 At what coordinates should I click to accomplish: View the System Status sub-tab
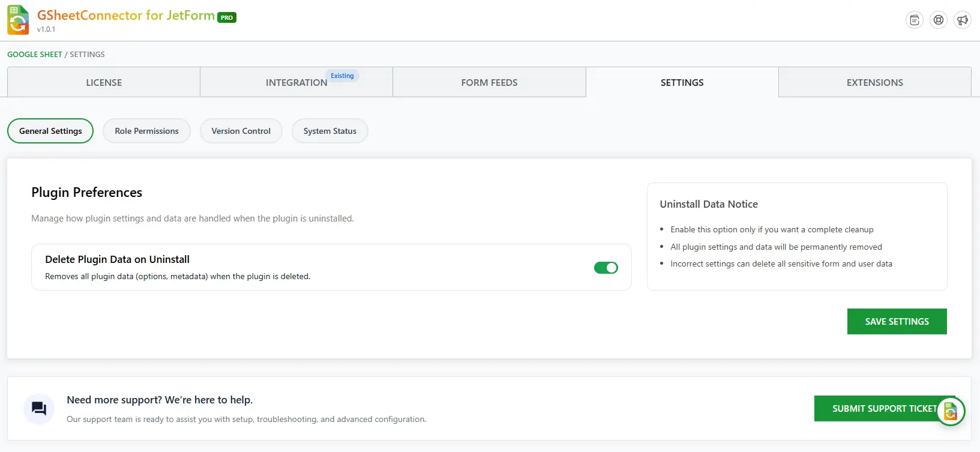point(330,131)
